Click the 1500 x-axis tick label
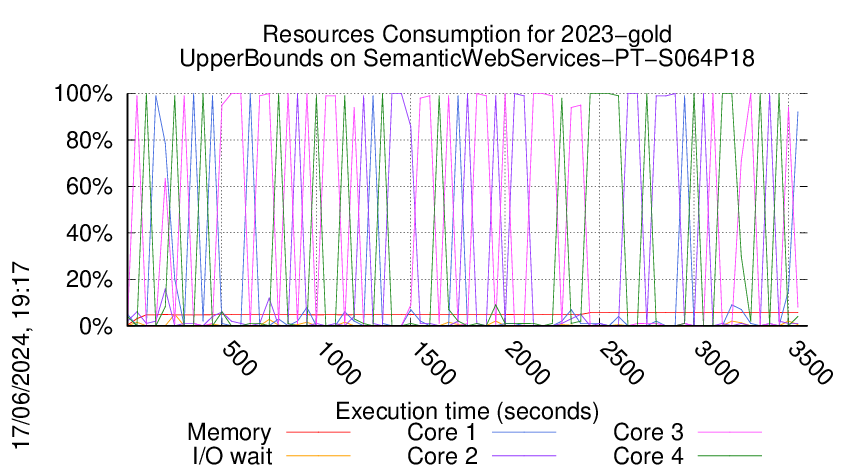The width and height of the screenshot is (850, 475). (x=433, y=364)
